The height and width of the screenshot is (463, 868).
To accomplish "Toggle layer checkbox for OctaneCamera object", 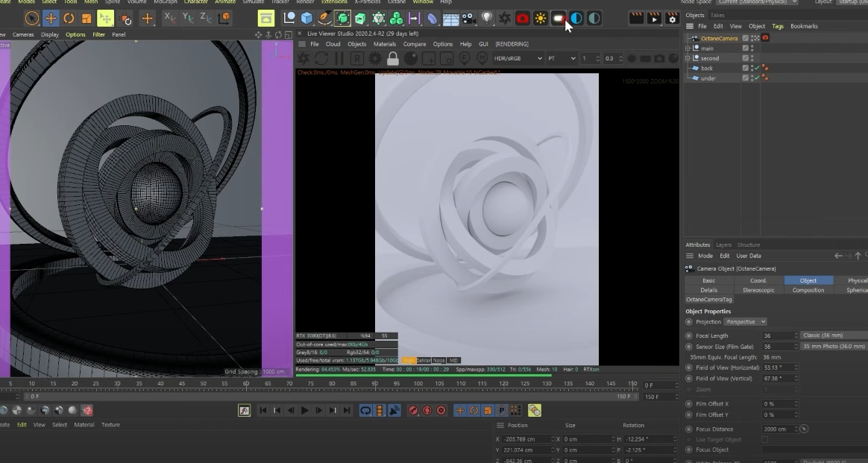I will [745, 38].
